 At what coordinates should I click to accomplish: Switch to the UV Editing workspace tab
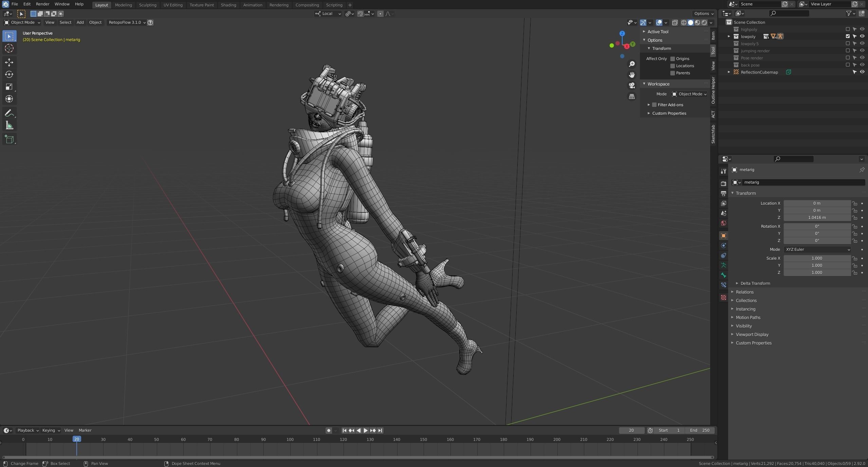point(173,5)
